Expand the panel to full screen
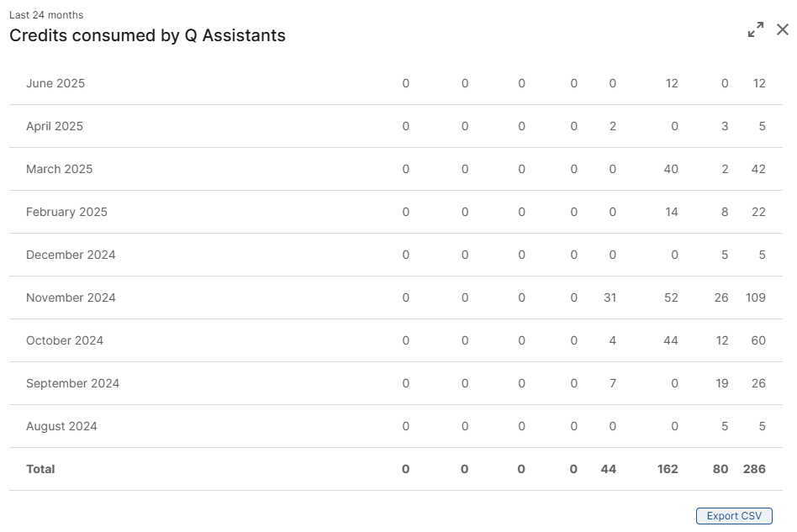Image resolution: width=797 pixels, height=532 pixels. (756, 29)
